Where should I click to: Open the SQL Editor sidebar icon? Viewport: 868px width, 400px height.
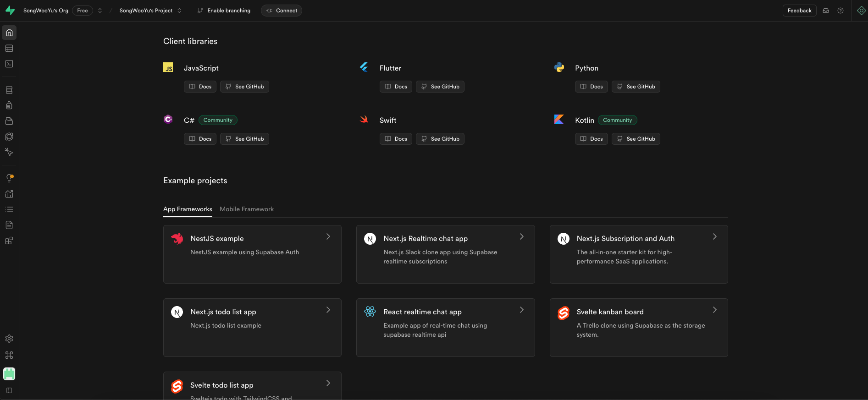[x=9, y=64]
